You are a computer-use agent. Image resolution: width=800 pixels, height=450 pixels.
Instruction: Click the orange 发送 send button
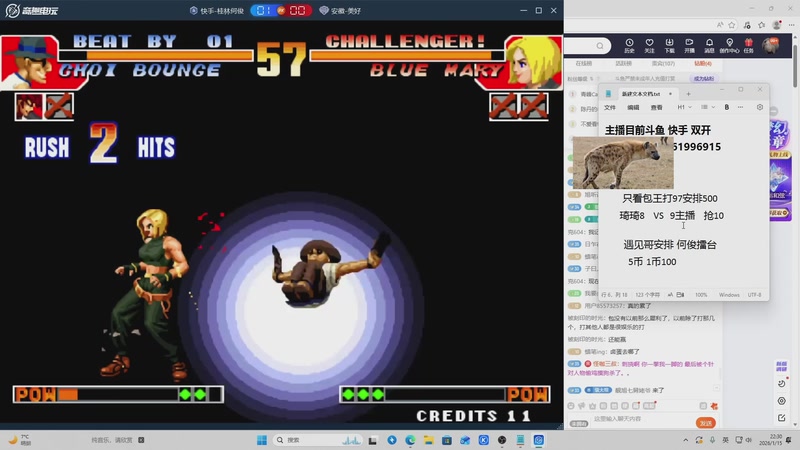pyautogui.click(x=706, y=423)
